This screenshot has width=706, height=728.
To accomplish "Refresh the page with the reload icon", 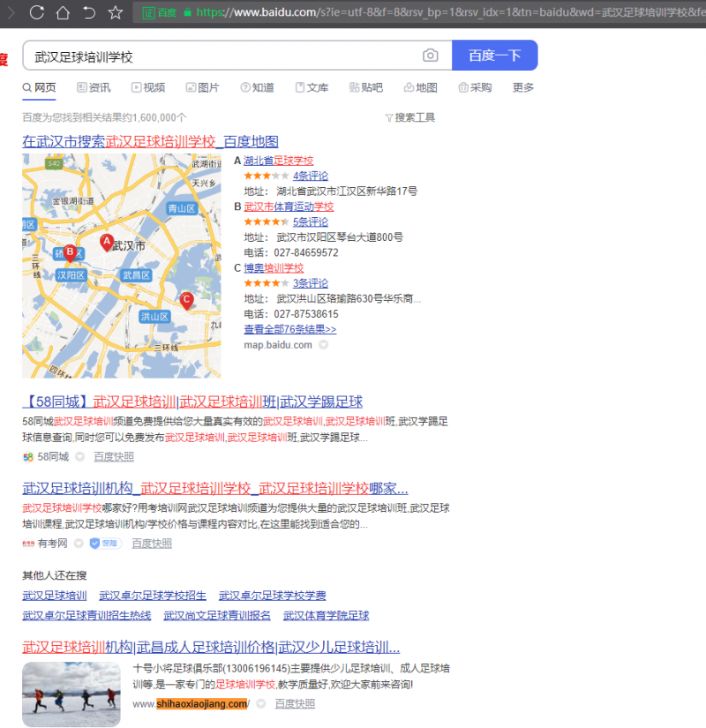I will 35,12.
